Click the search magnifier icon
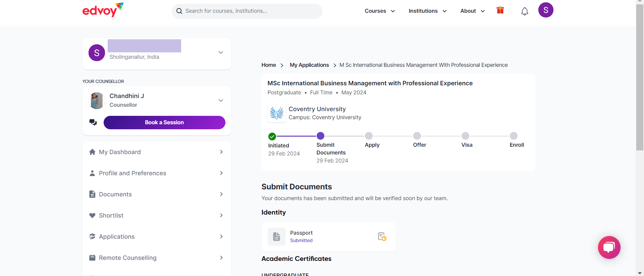644x276 pixels. pos(179,11)
